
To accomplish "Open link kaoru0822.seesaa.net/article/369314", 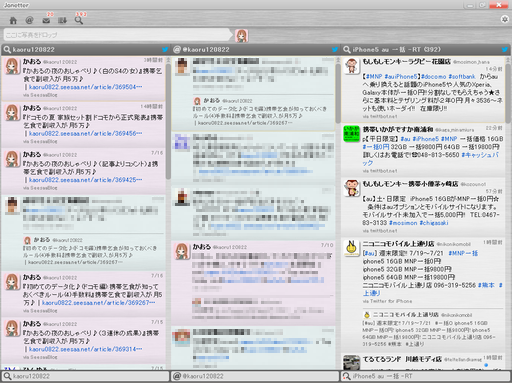I will pyautogui.click(x=85, y=349).
